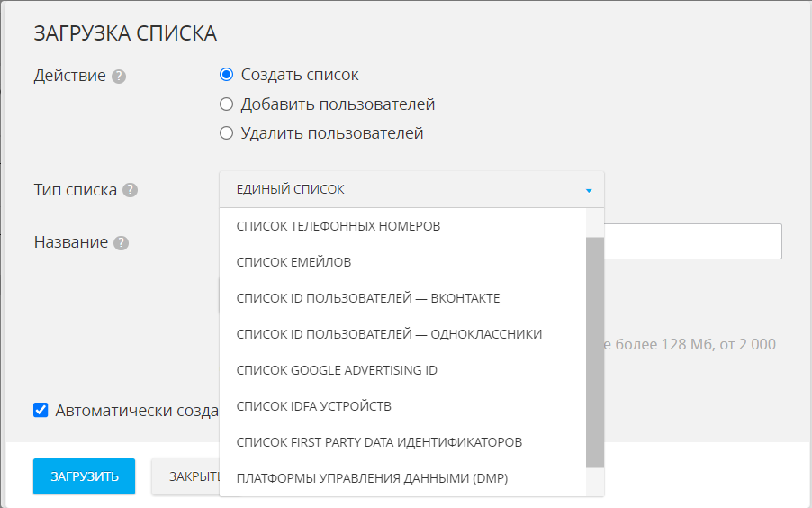Click help icon next to Тип списка

pyautogui.click(x=131, y=190)
